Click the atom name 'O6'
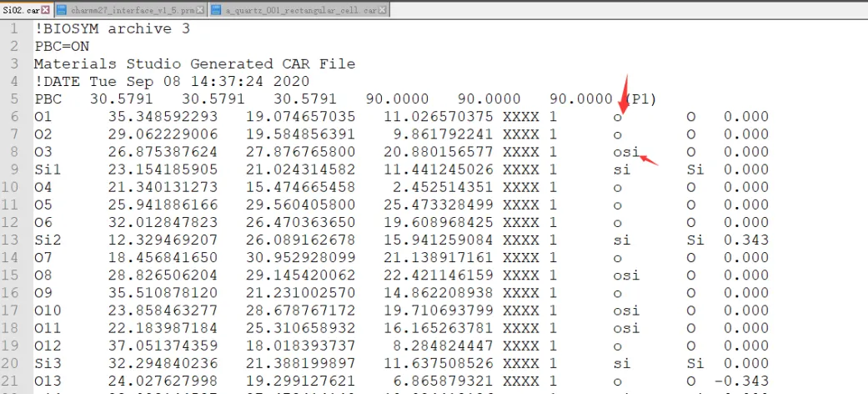The width and height of the screenshot is (868, 394). pos(43,223)
